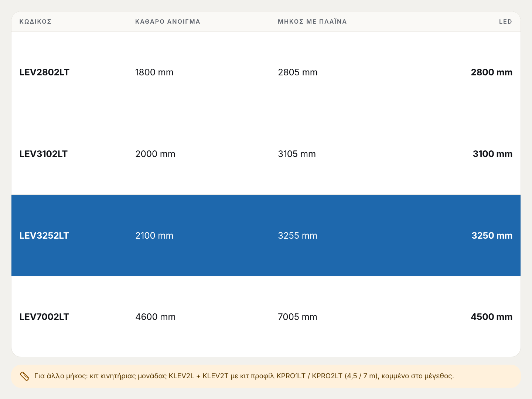Click the 2805 mm length value
Screen dimensions: 532x399
pyautogui.click(x=298, y=72)
